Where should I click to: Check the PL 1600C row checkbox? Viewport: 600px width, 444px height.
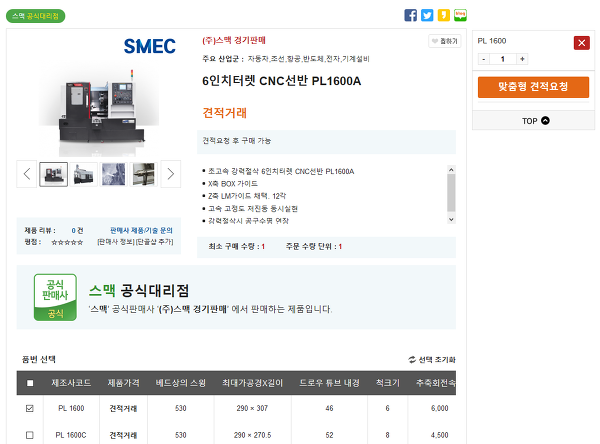[29, 435]
